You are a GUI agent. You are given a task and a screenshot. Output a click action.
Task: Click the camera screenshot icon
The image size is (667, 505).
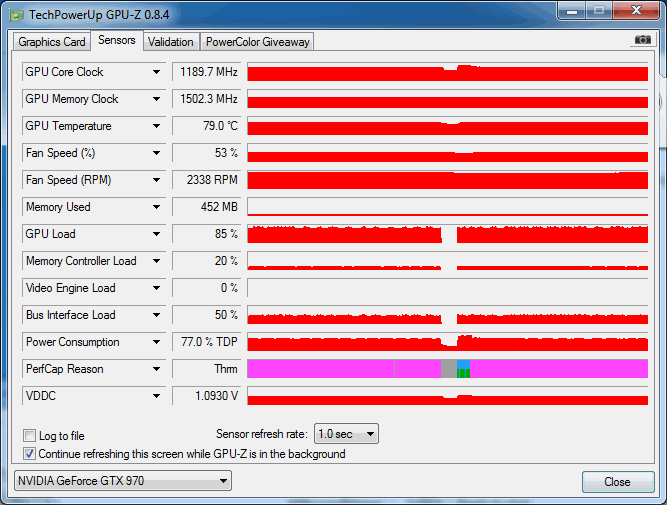pos(642,40)
